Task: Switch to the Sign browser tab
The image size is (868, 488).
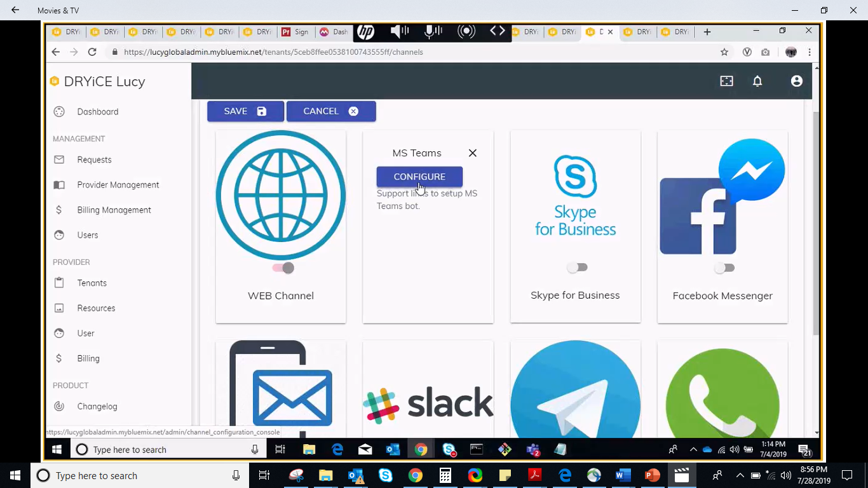Action: [295, 32]
